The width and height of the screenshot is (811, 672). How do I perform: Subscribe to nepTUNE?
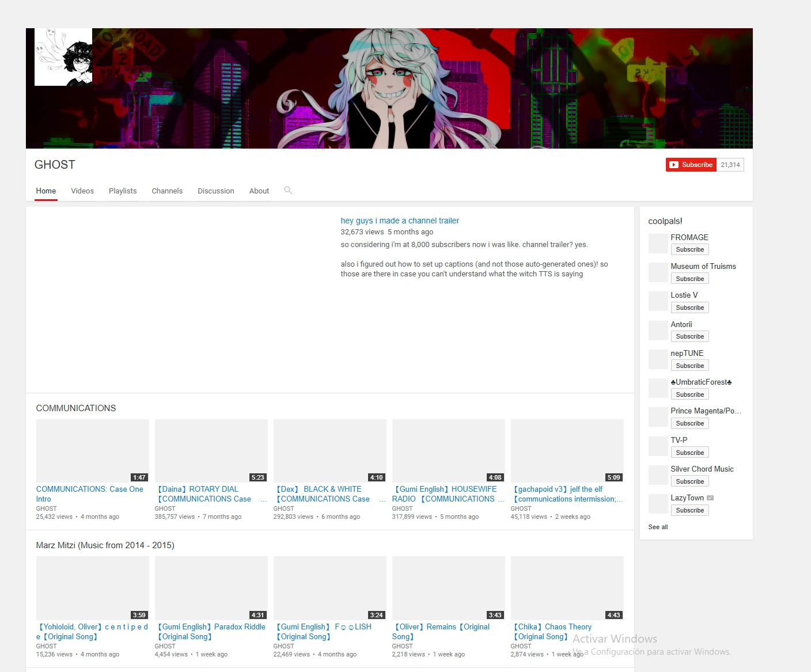coord(689,366)
